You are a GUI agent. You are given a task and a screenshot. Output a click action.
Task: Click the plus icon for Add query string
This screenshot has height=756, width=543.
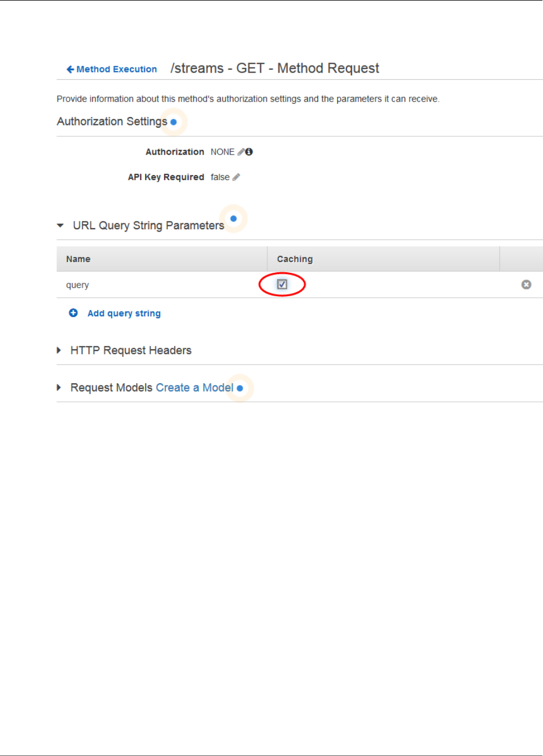coord(73,313)
